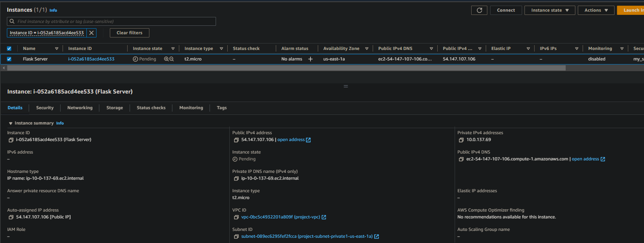Click the Launch instances button
The width and height of the screenshot is (644, 243).
[631, 10]
